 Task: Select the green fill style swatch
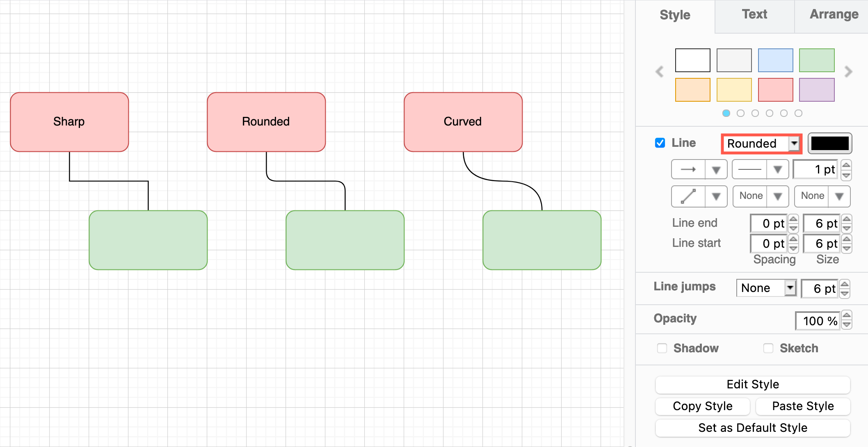[x=817, y=60]
